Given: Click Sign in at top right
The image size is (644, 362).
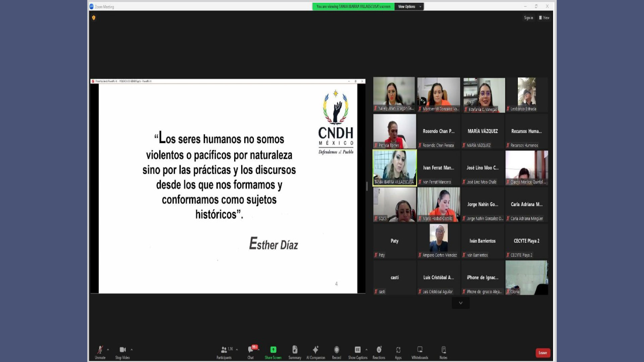Looking at the screenshot, I should [x=528, y=18].
